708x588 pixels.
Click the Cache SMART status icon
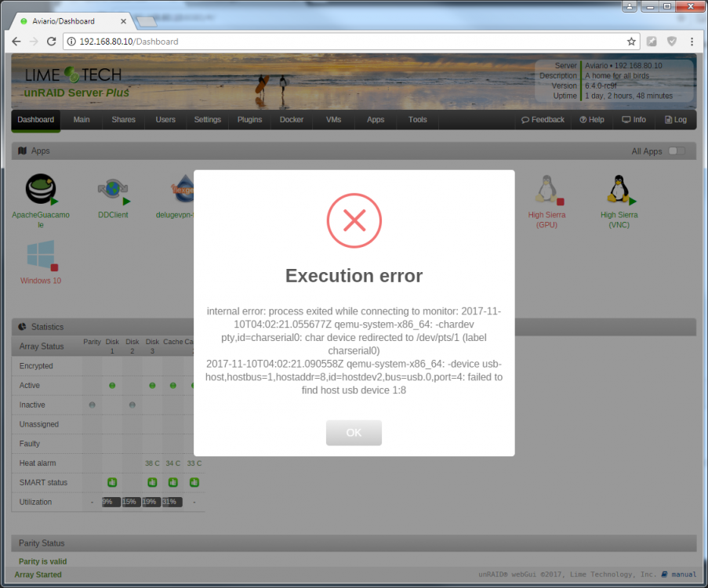pyautogui.click(x=173, y=482)
